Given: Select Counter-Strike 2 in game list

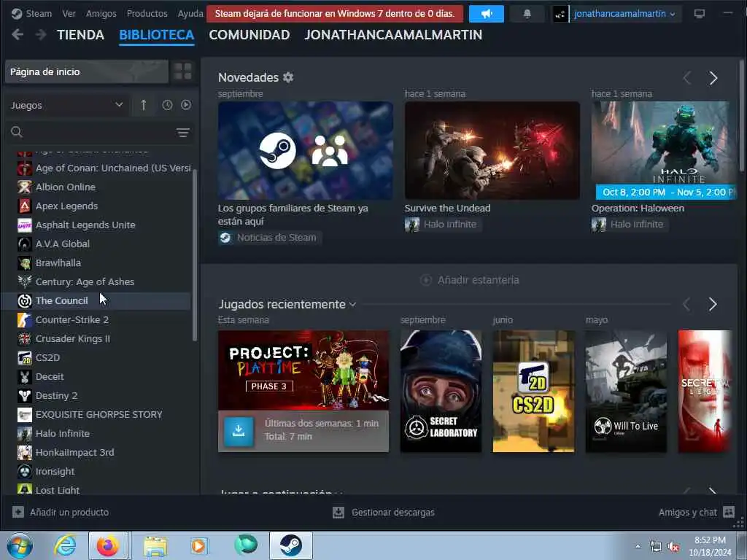Looking at the screenshot, I should (97, 319).
